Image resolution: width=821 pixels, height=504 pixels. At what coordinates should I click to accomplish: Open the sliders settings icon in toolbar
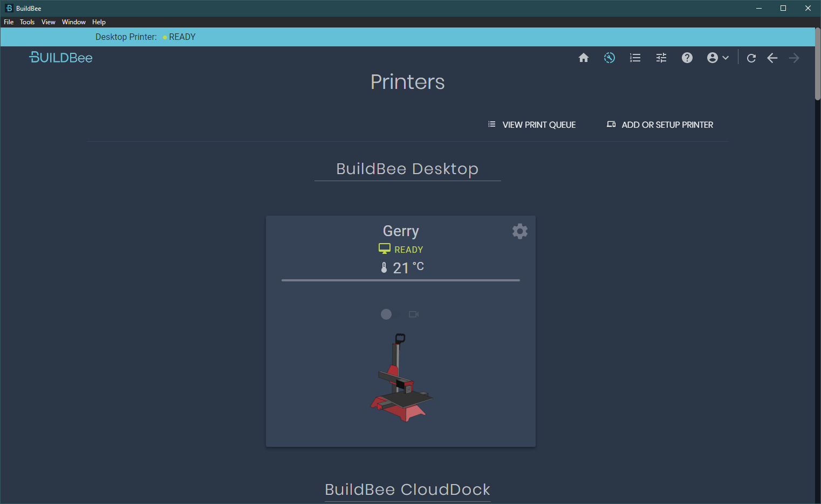(x=661, y=58)
